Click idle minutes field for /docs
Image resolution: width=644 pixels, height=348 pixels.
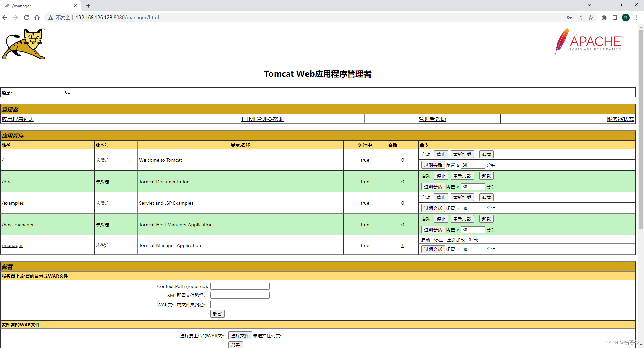[x=473, y=187]
